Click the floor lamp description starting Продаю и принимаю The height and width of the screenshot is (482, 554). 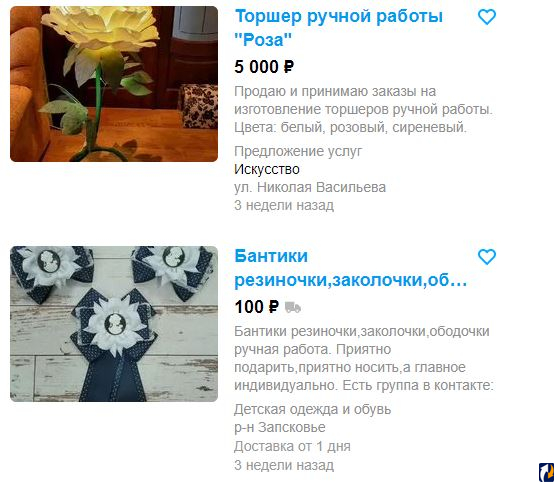click(363, 109)
